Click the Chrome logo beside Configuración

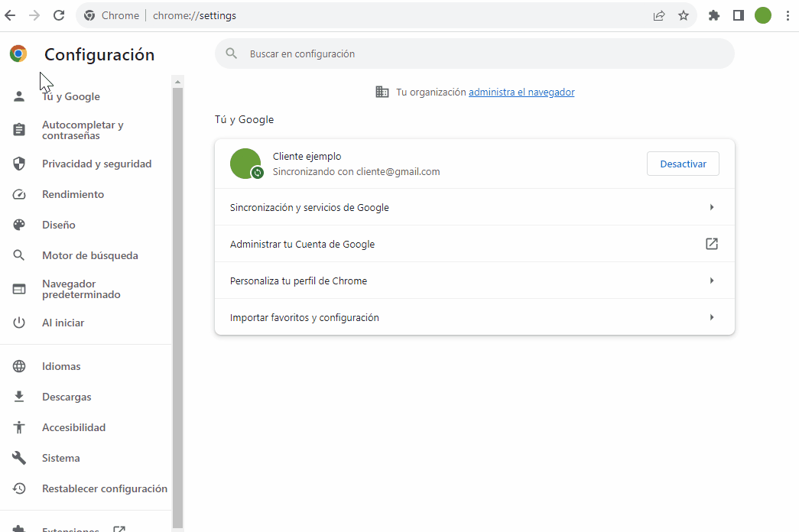[x=18, y=54]
